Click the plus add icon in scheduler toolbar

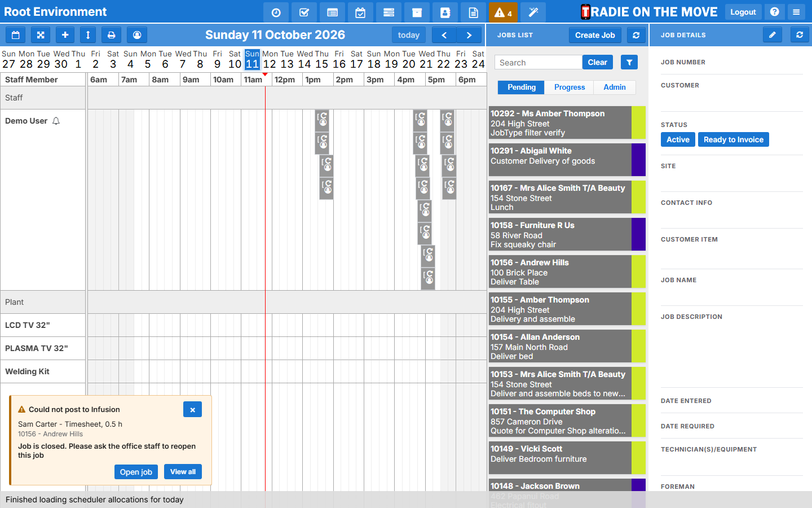[65, 35]
